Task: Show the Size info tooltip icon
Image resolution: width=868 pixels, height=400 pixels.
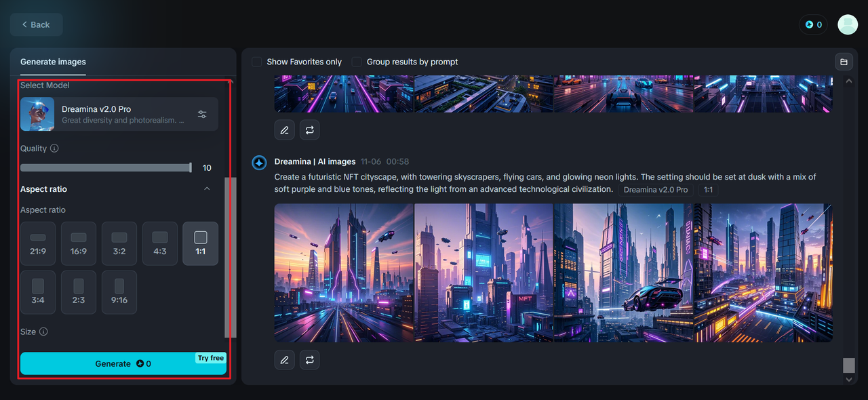Action: [x=43, y=332]
